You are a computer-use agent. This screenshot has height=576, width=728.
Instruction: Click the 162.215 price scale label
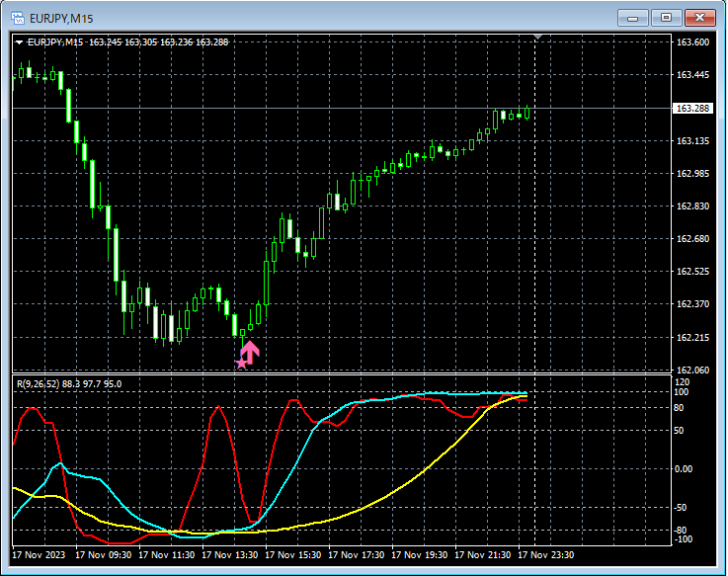click(x=692, y=338)
